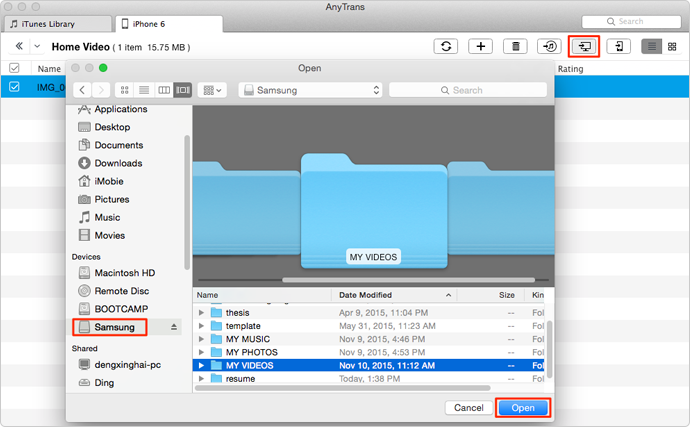690x427 pixels.
Task: Go back in the Open dialog
Action: [x=82, y=90]
